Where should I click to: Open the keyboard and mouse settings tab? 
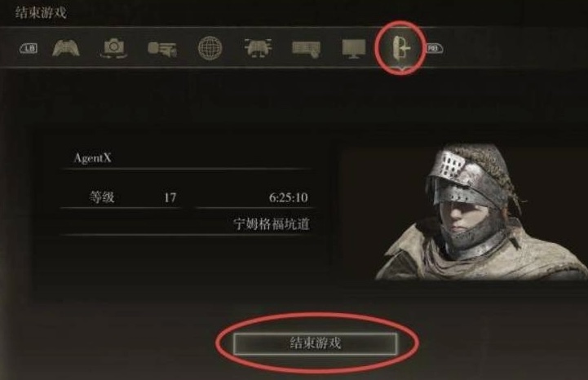307,49
